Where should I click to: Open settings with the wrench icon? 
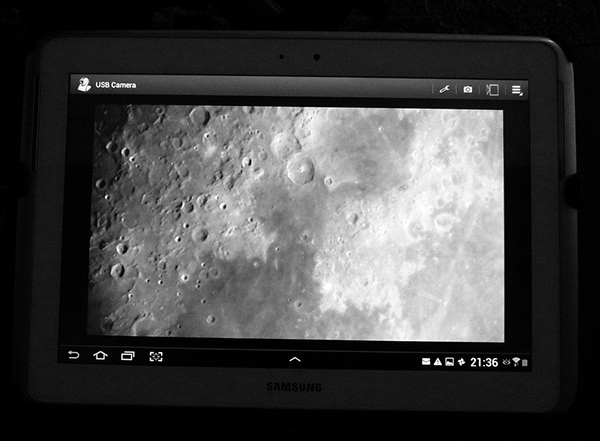(x=444, y=89)
